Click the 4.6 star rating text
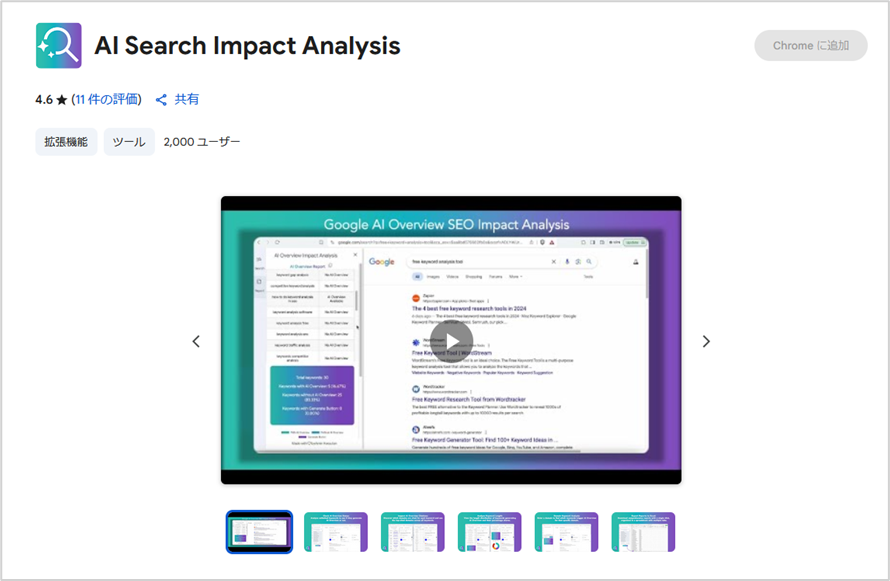Screen dimensions: 890x581 click(51, 100)
